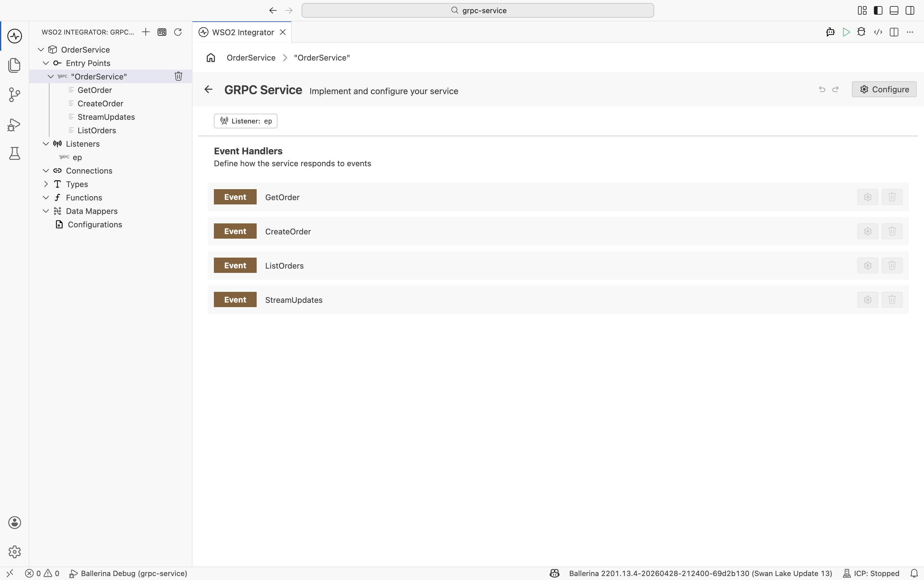Toggle the bottom panel
The width and height of the screenshot is (924, 580).
pyautogui.click(x=894, y=10)
